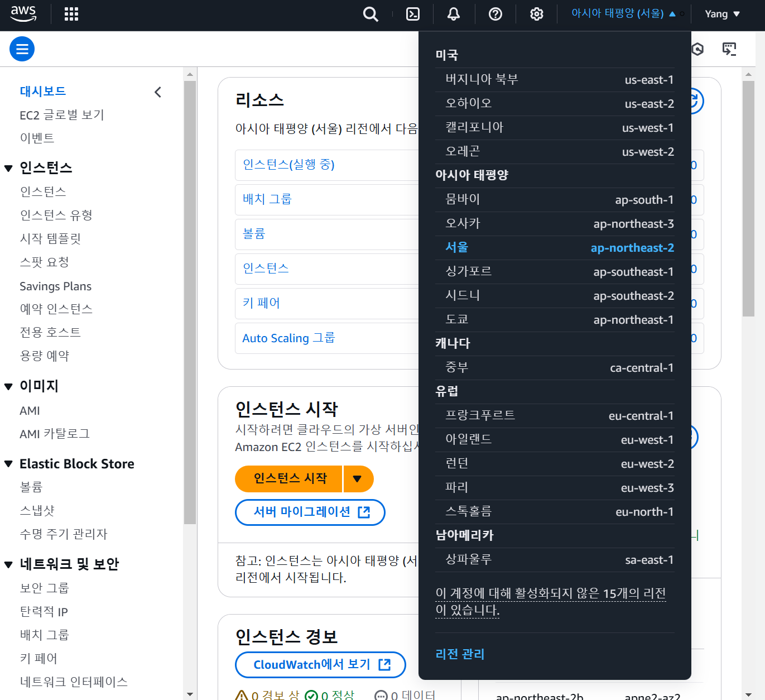
Task: Collapse the 네트워크 및 보안 section
Action: (8, 564)
